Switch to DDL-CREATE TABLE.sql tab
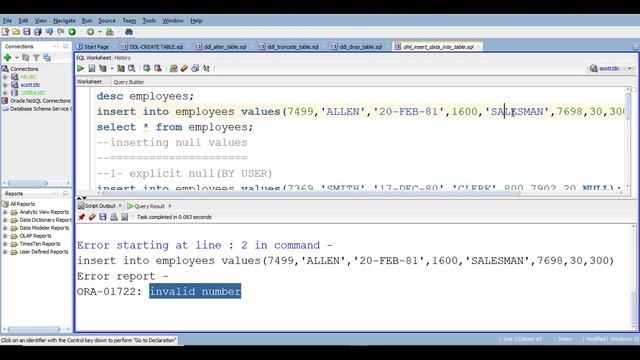Image resolution: width=640 pixels, height=360 pixels. click(152, 47)
